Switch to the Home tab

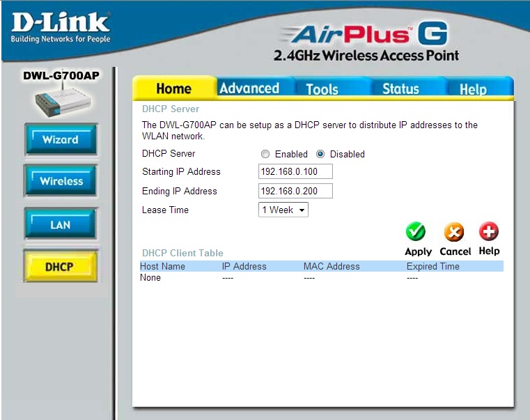[x=173, y=88]
